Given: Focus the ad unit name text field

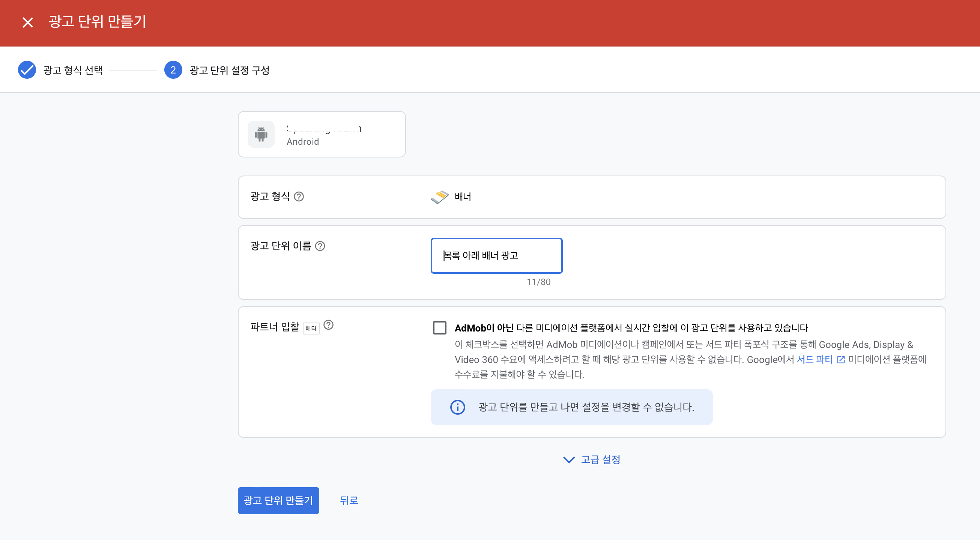Looking at the screenshot, I should click(496, 255).
